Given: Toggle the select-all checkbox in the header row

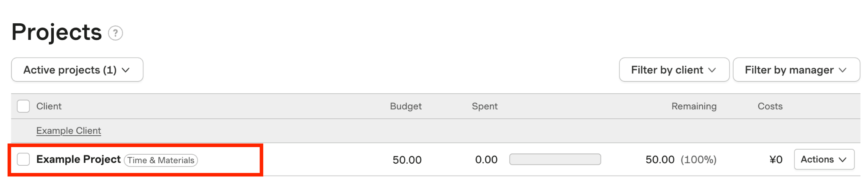Looking at the screenshot, I should point(23,106).
